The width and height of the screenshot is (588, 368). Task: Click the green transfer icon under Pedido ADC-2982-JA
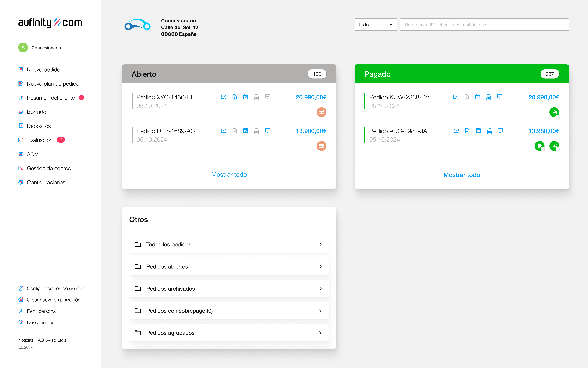tap(554, 146)
